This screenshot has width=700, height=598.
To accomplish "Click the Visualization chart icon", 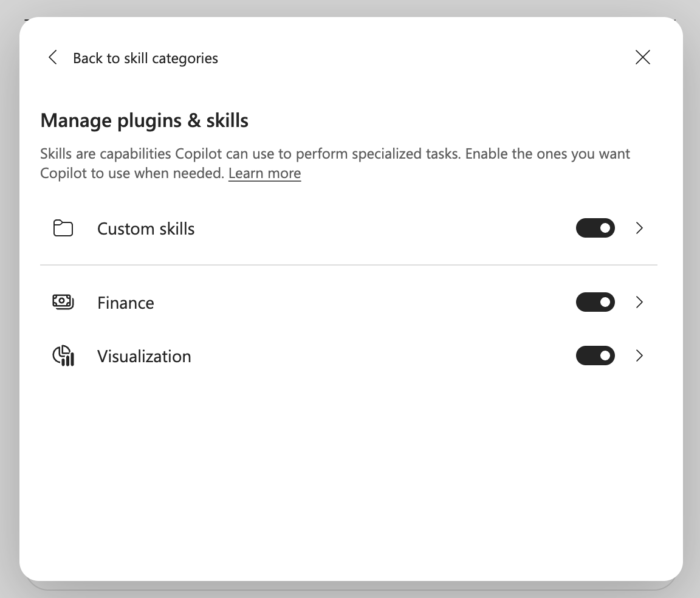I will coord(63,356).
